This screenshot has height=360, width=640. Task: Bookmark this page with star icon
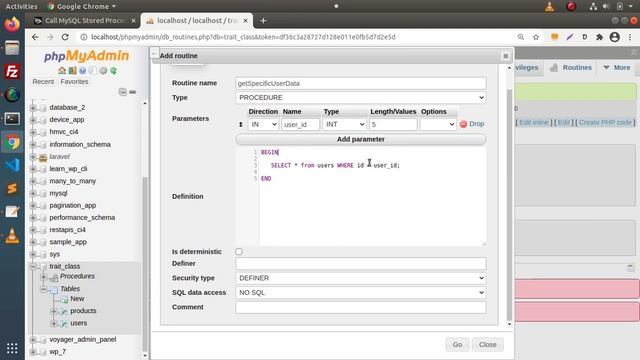[536, 37]
